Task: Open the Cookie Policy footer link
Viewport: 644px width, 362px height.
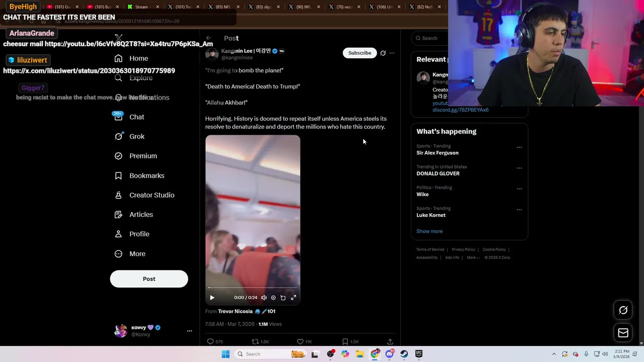Action: click(x=494, y=249)
